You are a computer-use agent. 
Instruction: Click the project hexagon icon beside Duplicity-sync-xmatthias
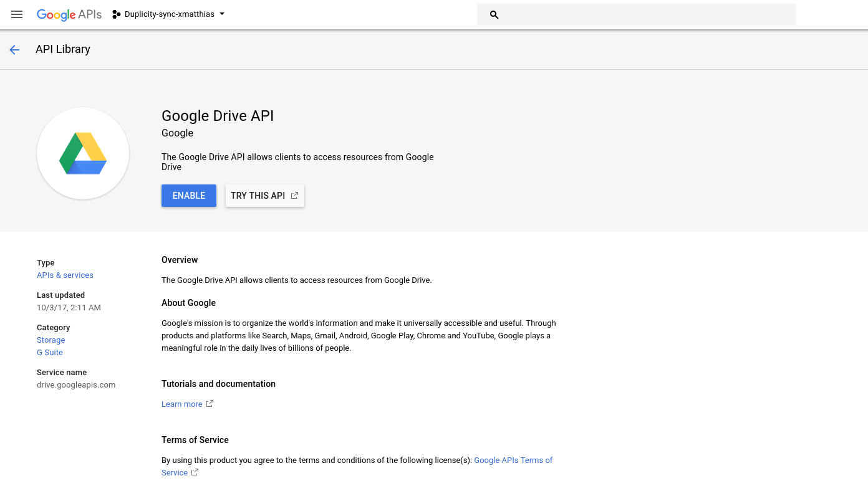point(117,14)
